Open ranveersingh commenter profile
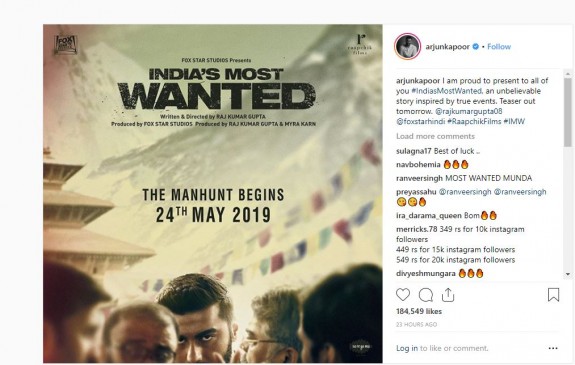575x365 pixels. 419,178
